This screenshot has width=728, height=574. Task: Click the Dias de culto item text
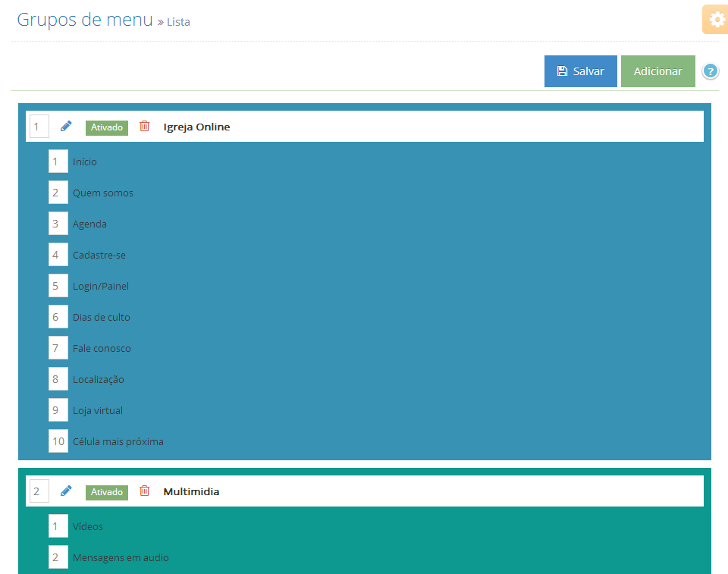(x=101, y=317)
